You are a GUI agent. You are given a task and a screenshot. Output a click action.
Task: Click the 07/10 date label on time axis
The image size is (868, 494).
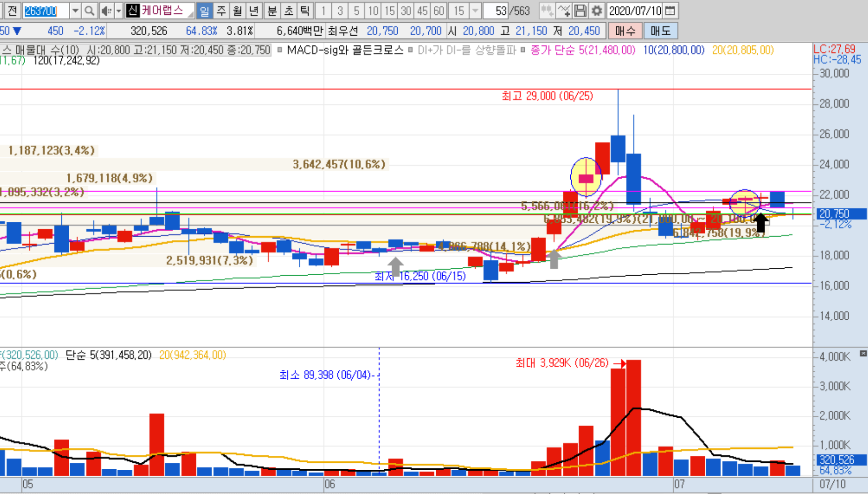pos(832,484)
